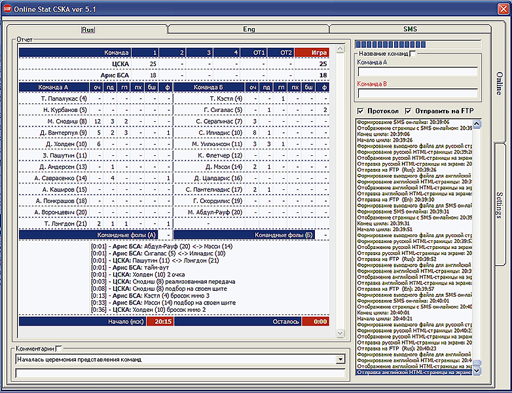Click report scrollbar down arrow

[340, 333]
